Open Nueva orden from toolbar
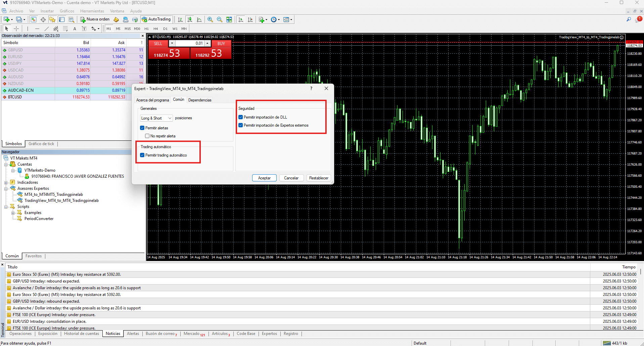The height and width of the screenshot is (346, 644). [x=95, y=19]
